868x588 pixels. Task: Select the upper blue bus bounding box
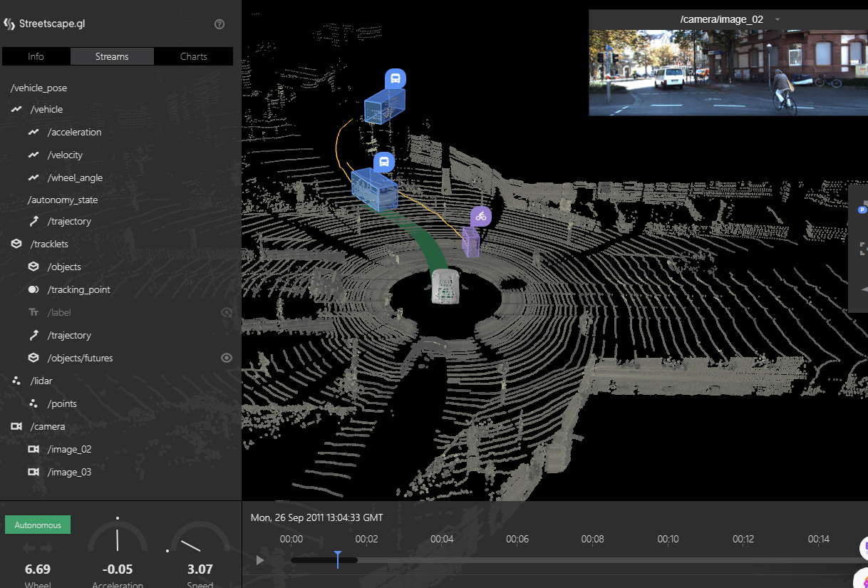[x=384, y=106]
